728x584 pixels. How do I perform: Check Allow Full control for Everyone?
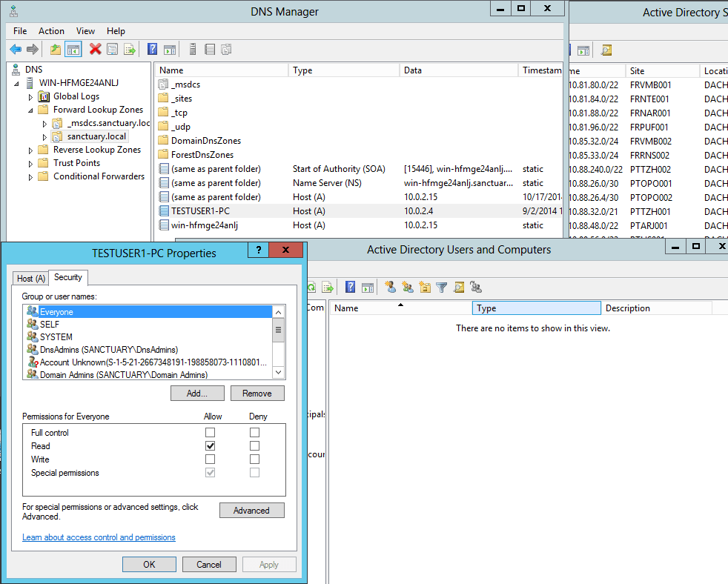tap(211, 432)
